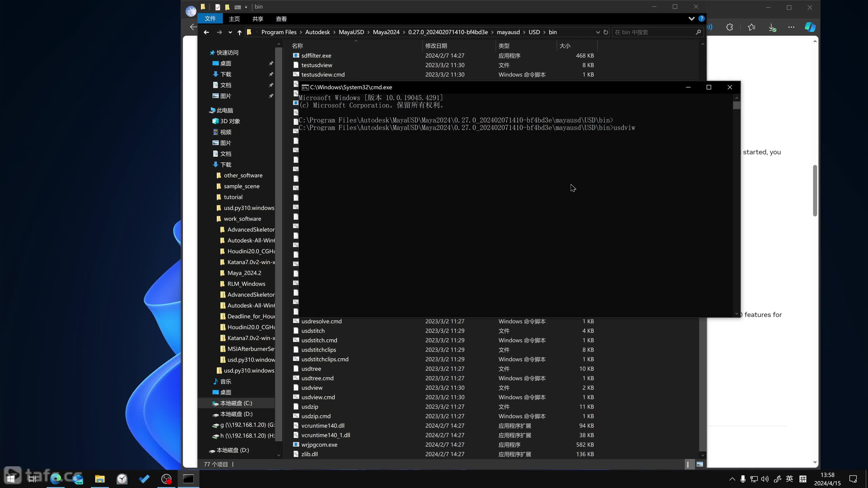Select the usdtree.cmd file

pos(317,378)
